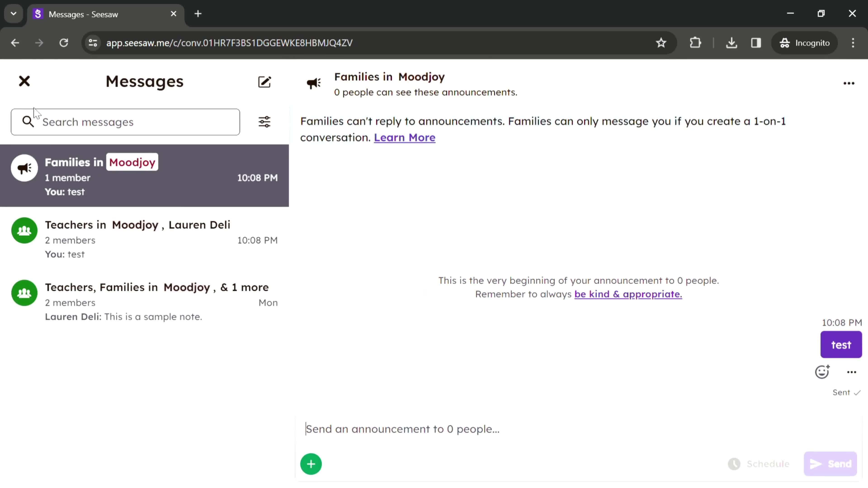Click group avatar of Teachers in Moodjoy, Lauren Deli
The width and height of the screenshot is (868, 488).
click(x=24, y=231)
